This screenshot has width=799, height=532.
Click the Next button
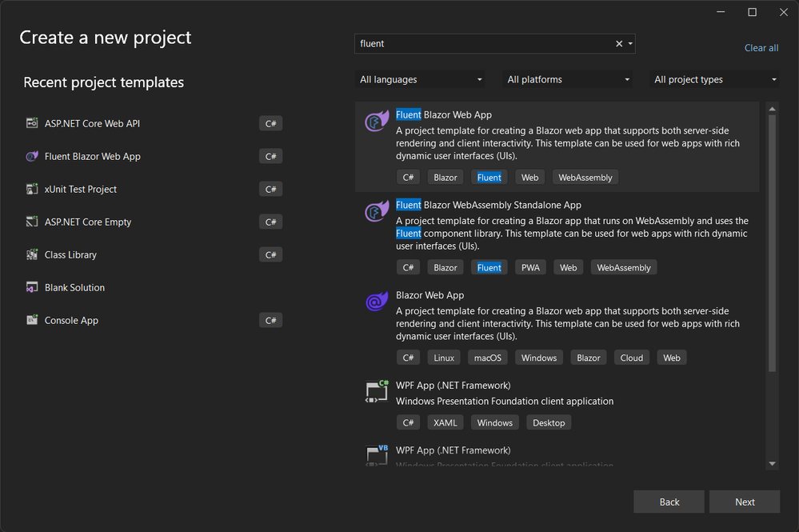[745, 502]
